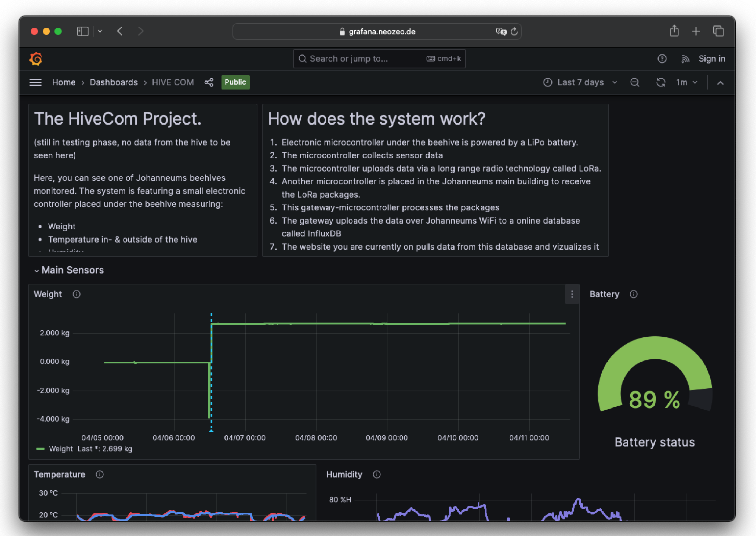The image size is (756, 536).
Task: Click the Battery panel info icon
Action: coord(634,294)
